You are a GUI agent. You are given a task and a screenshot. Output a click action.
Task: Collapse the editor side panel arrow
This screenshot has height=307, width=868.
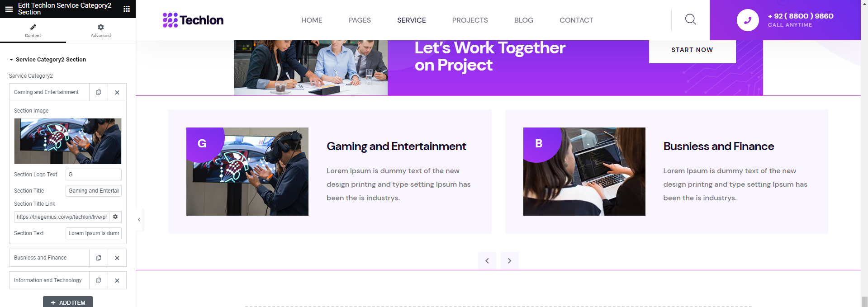point(139,220)
